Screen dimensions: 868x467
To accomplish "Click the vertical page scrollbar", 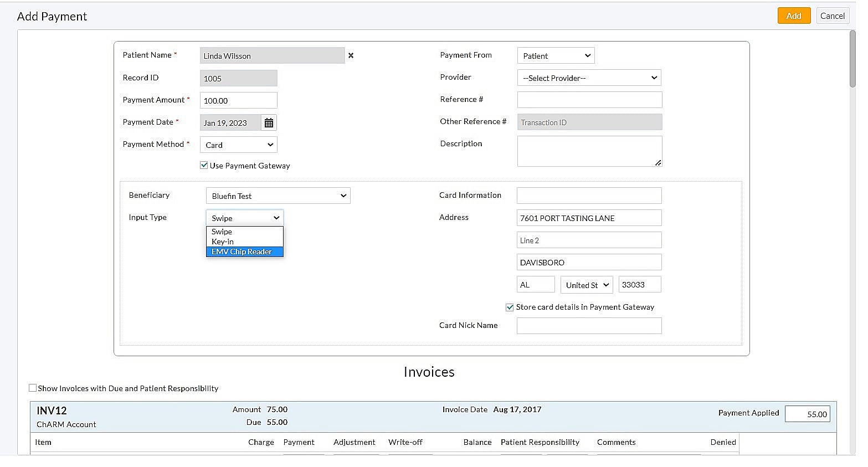I will click(852, 59).
